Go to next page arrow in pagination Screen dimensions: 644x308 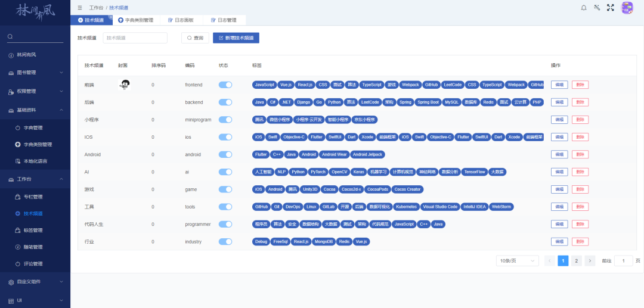590,261
